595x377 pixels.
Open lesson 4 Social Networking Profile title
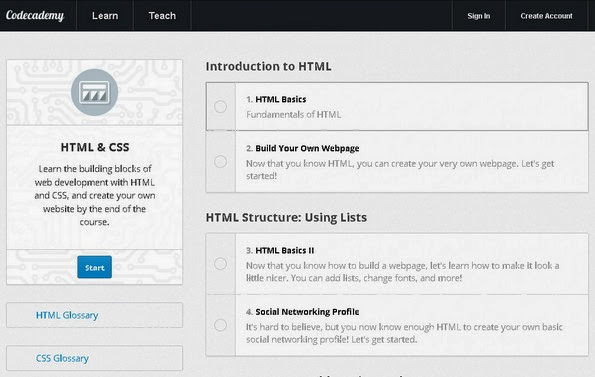pos(307,312)
